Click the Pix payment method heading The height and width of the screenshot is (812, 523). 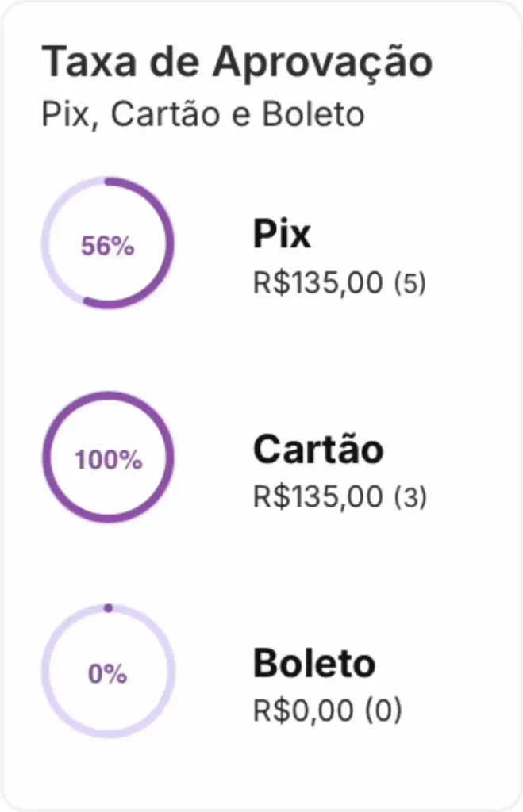pos(282,235)
